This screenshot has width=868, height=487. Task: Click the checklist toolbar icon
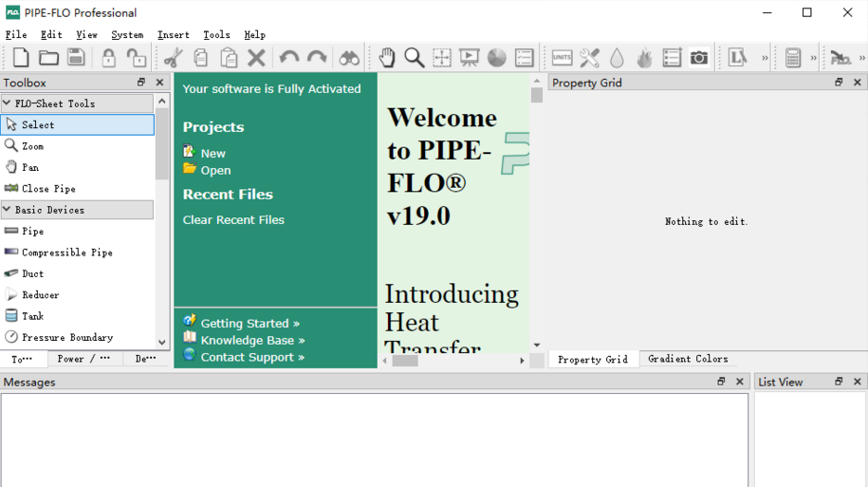pos(524,57)
